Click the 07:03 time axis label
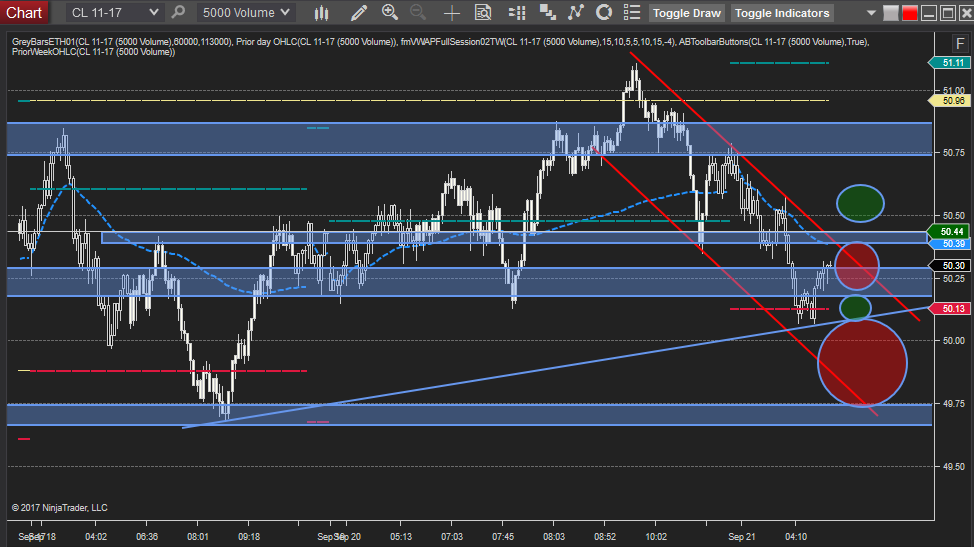The image size is (974, 547). coord(452,536)
